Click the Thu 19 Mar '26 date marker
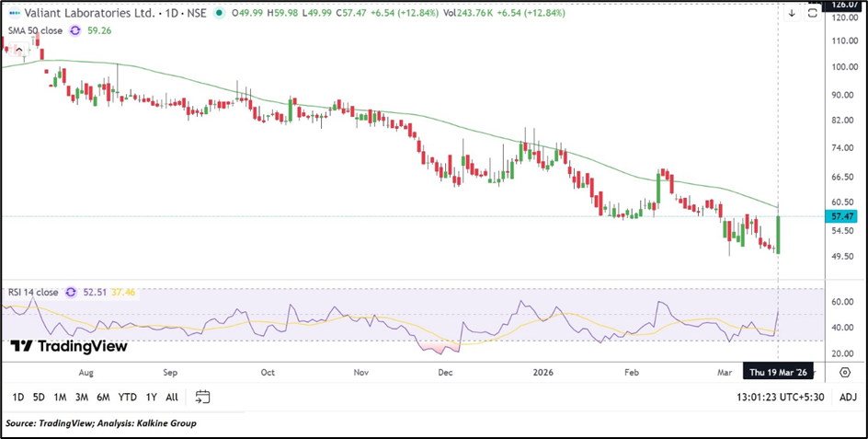 tap(778, 372)
